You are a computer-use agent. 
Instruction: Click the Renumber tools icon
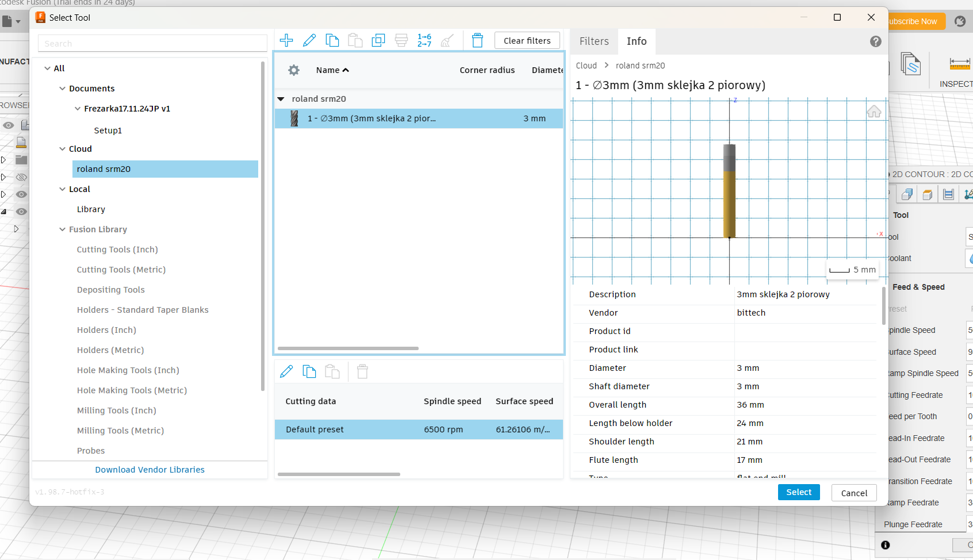(424, 40)
